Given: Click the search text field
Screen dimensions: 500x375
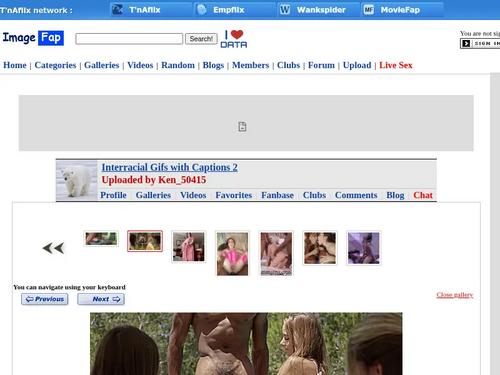Looking at the screenshot, I should [129, 39].
